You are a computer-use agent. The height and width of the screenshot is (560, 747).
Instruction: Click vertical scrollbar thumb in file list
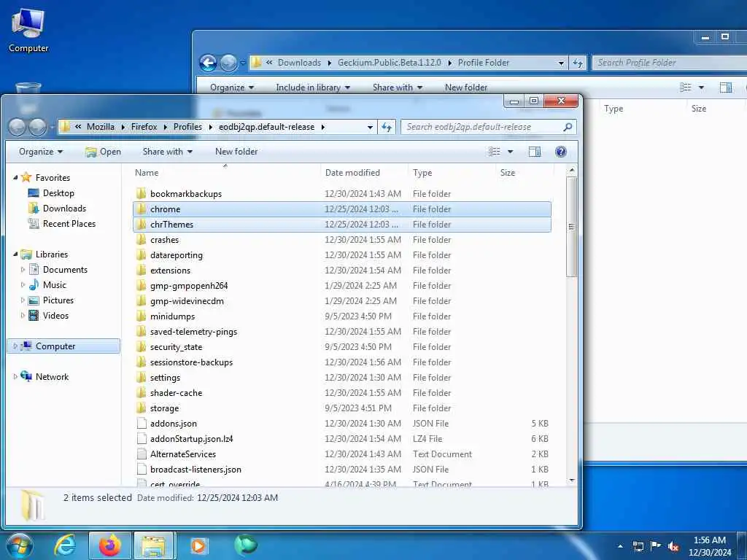(571, 227)
